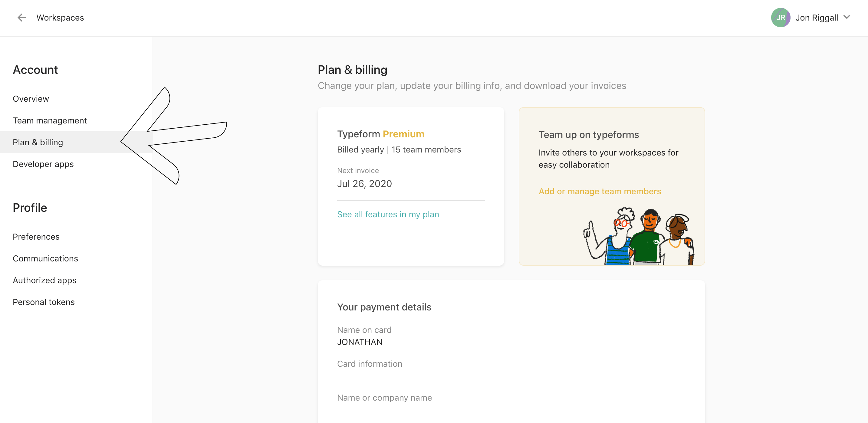Open Developer apps section

click(43, 164)
